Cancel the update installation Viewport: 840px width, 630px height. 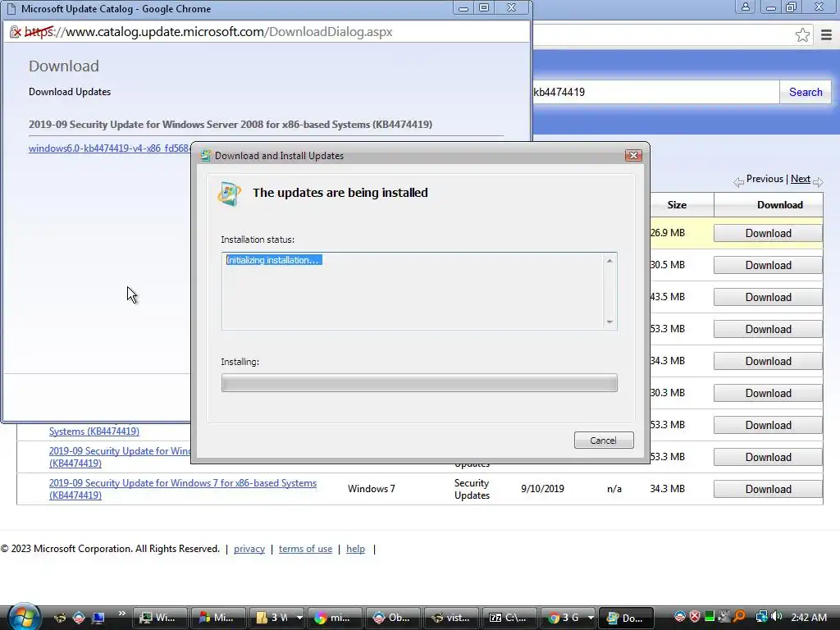(604, 441)
